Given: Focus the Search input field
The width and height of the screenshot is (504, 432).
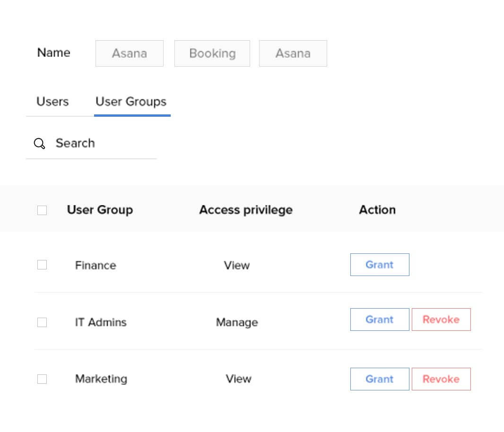Looking at the screenshot, I should click(x=91, y=143).
